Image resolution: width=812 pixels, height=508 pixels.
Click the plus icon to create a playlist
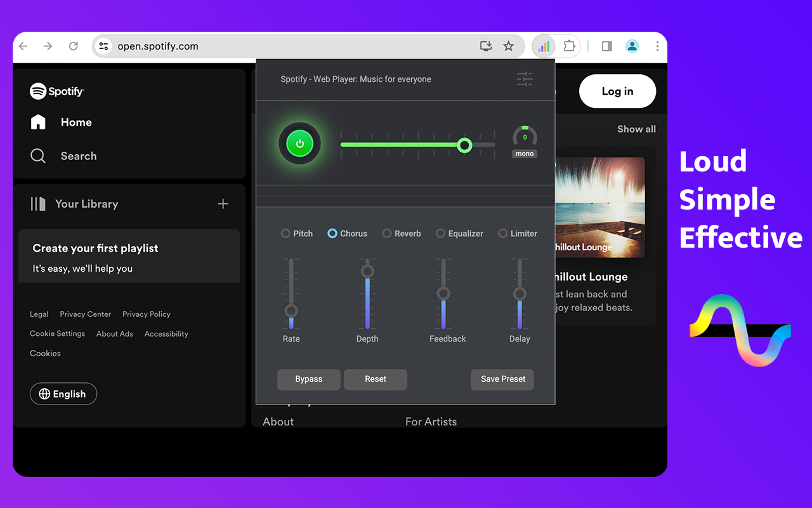[223, 204]
